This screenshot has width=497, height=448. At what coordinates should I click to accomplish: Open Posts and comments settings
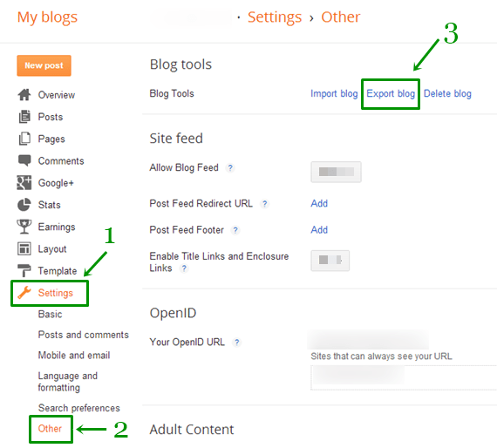coord(84,335)
